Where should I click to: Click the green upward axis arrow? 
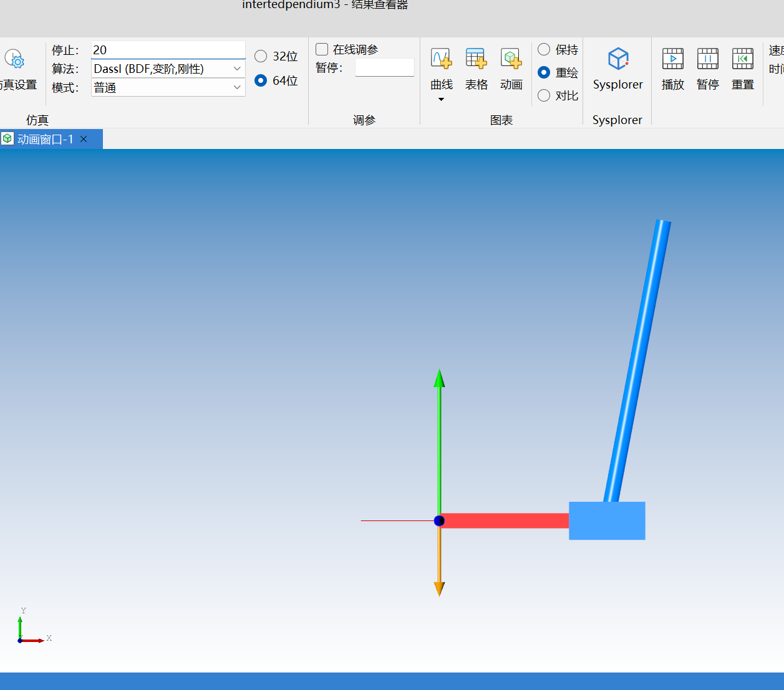point(439,443)
